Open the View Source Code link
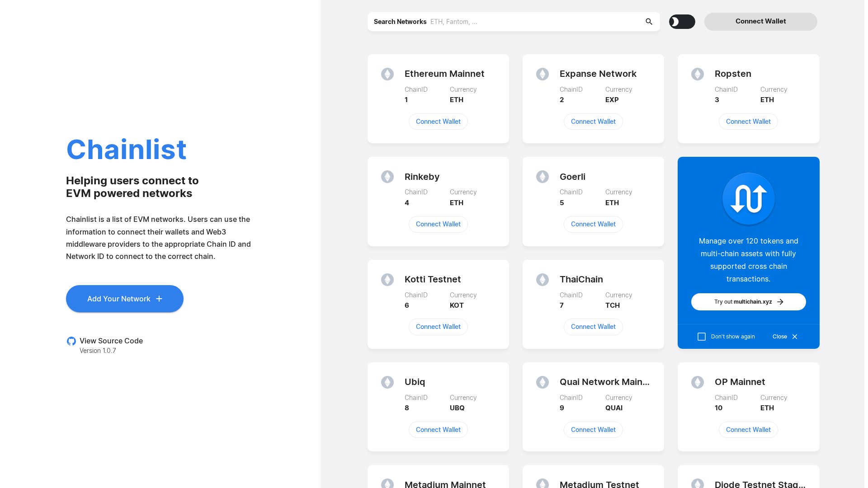The height and width of the screenshot is (488, 868). (111, 341)
